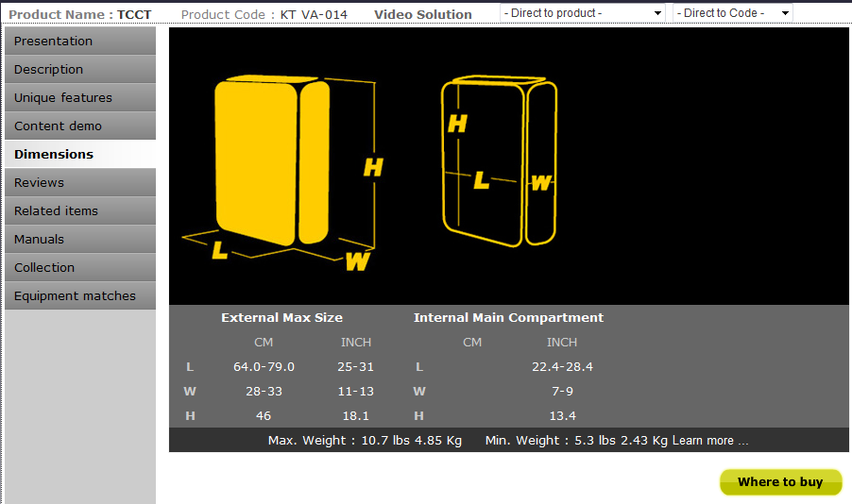Viewport: 852px width, 504px height.
Task: Click the Where to buy button
Action: pyautogui.click(x=780, y=482)
